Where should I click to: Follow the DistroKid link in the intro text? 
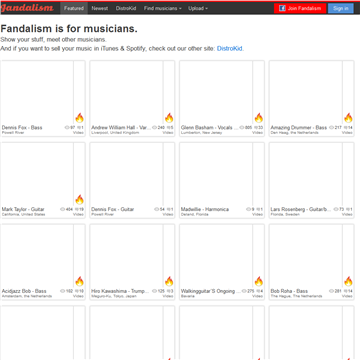(230, 49)
